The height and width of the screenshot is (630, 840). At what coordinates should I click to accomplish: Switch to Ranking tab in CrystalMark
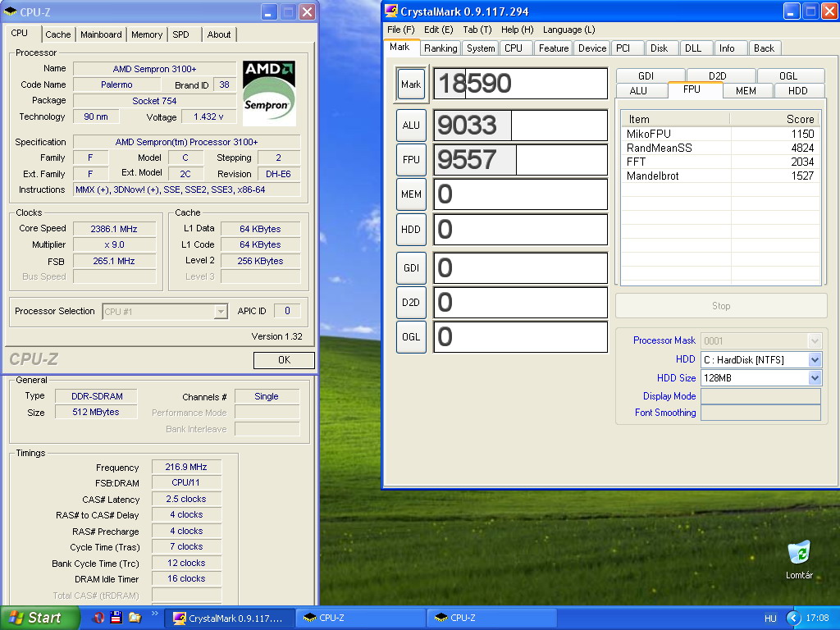(441, 48)
